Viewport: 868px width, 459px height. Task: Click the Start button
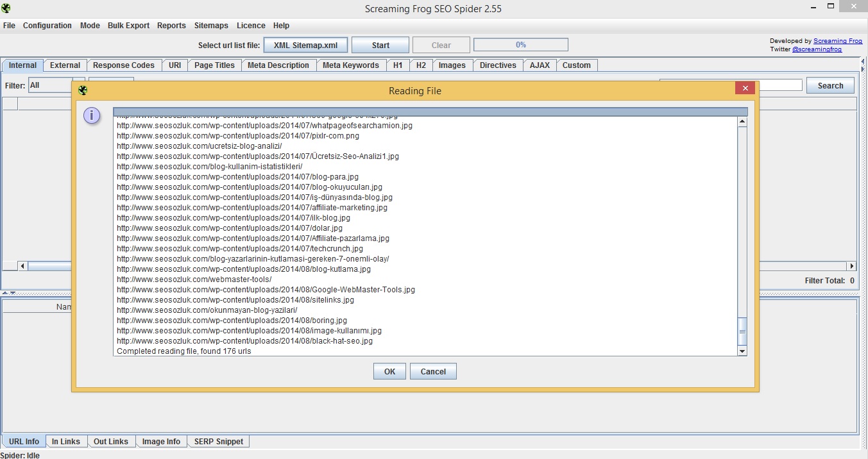coord(380,46)
